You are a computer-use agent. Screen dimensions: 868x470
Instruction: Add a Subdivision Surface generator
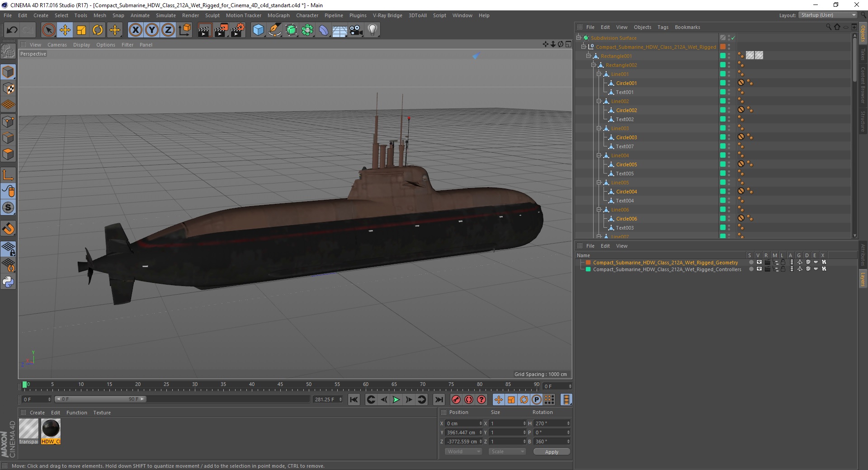click(291, 30)
